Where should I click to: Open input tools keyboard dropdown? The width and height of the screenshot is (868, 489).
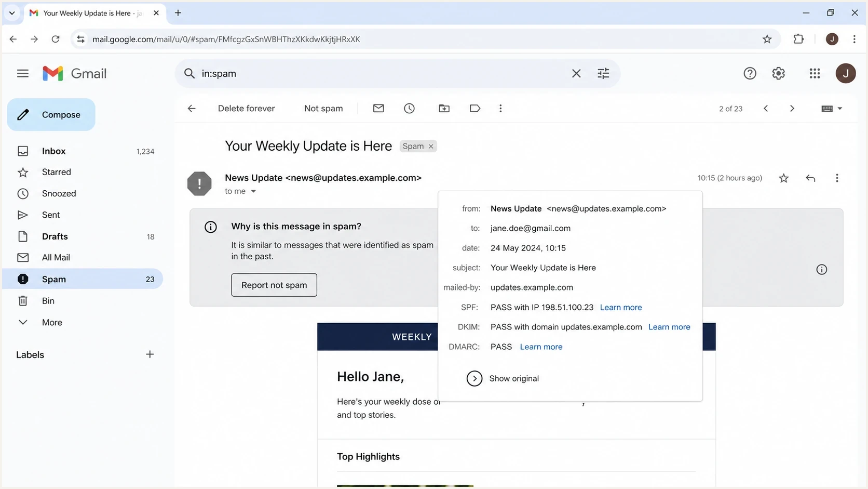pos(832,108)
